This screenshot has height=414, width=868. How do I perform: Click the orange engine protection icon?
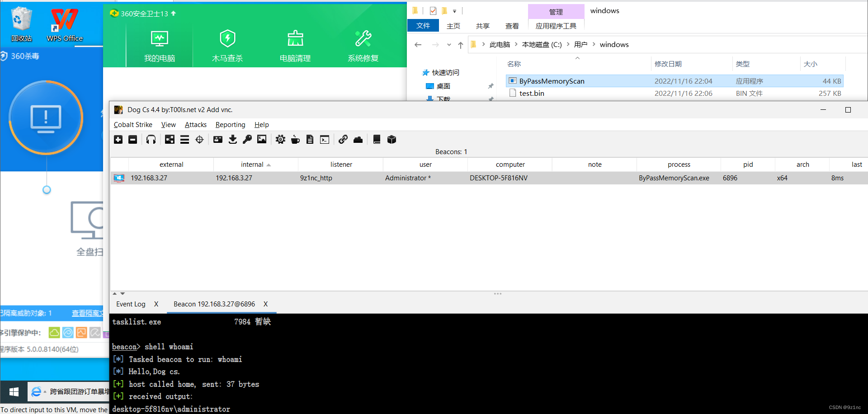tap(81, 333)
